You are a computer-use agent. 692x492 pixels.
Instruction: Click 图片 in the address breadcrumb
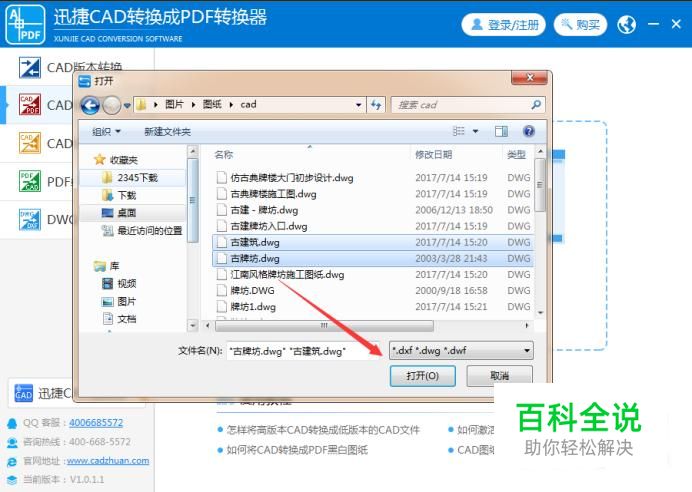coord(174,105)
